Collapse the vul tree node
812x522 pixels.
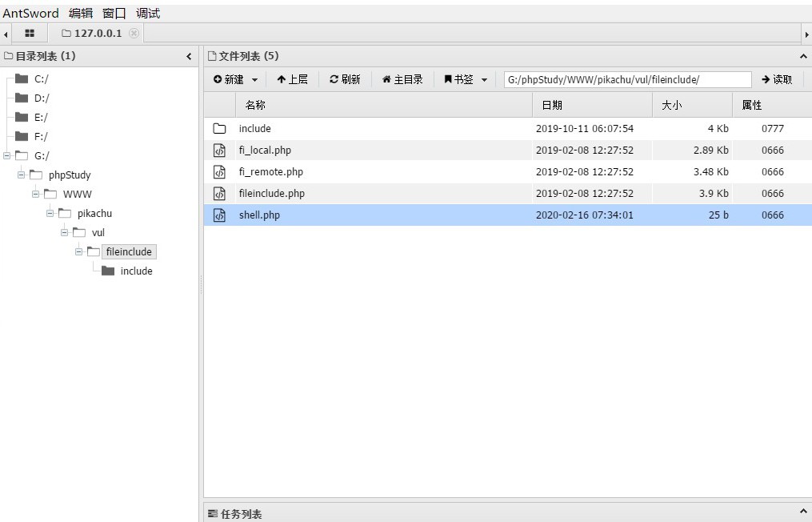[x=65, y=232]
